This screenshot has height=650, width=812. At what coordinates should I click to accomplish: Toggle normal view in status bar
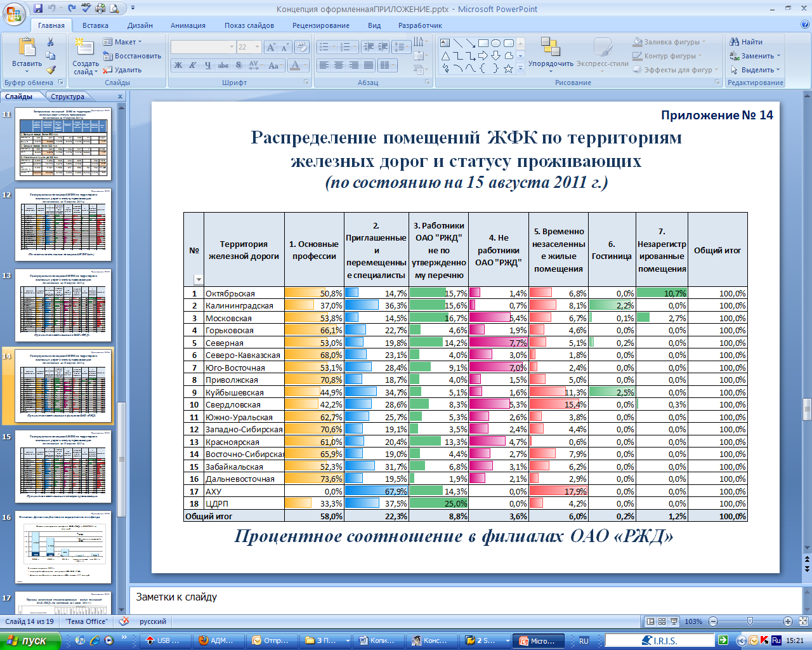650,621
